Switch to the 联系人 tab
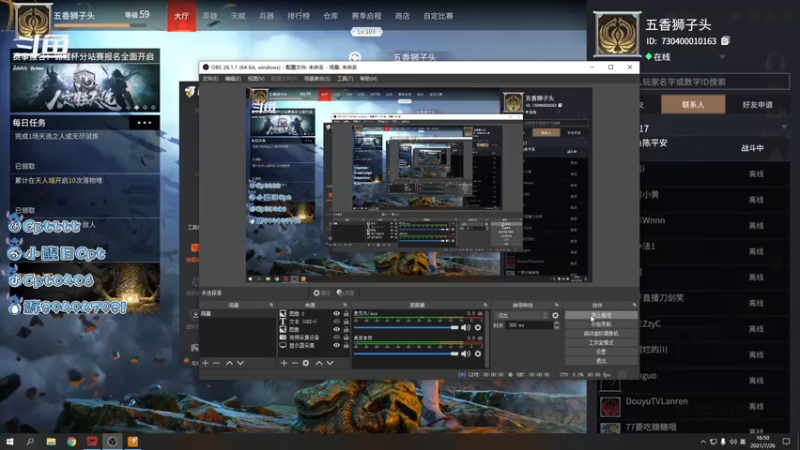The height and width of the screenshot is (450, 800). [693, 105]
